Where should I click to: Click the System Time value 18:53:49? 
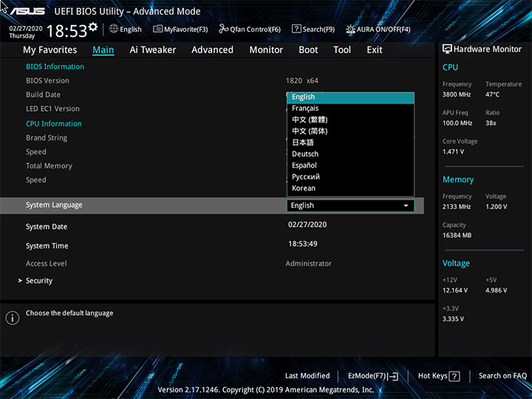point(303,244)
